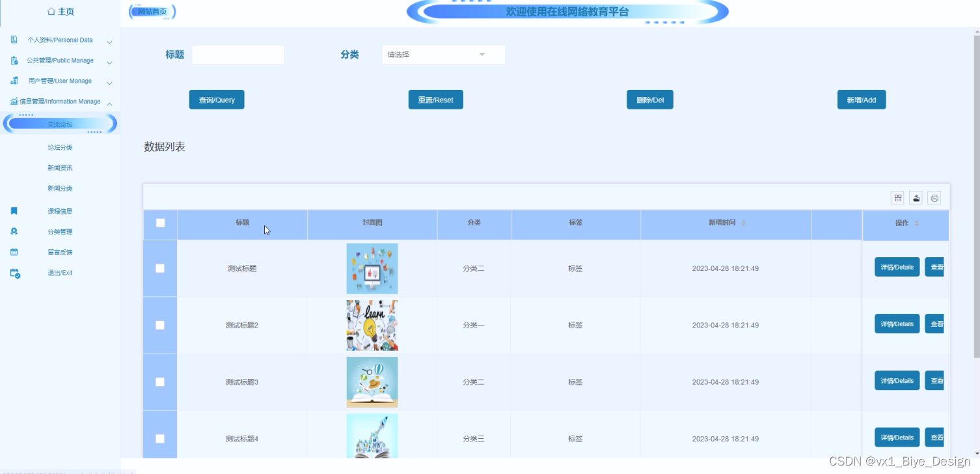Click the Public Manage clipboard icon
Image resolution: width=980 pixels, height=474 pixels.
tap(14, 61)
